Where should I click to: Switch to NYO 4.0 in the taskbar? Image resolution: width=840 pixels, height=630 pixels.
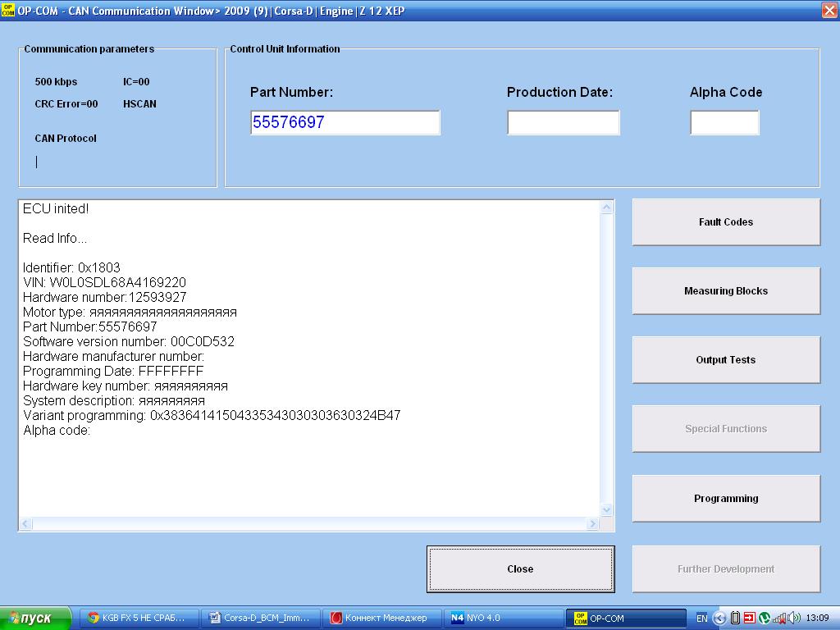[504, 619]
